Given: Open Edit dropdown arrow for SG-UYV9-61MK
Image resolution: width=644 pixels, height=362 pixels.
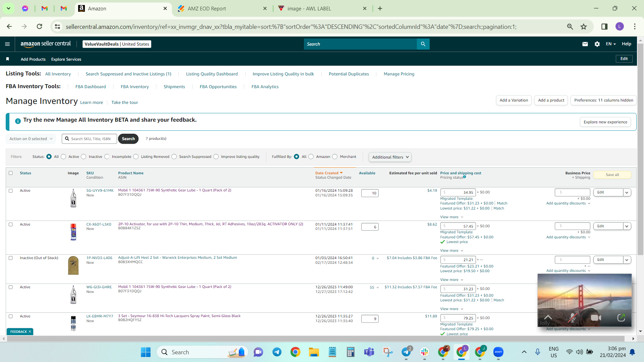Looking at the screenshot, I should [x=627, y=192].
